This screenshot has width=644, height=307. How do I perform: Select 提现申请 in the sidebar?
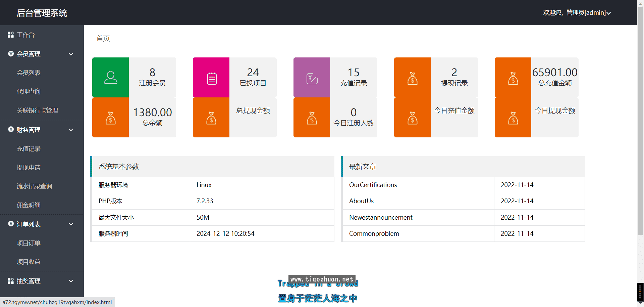[29, 168]
